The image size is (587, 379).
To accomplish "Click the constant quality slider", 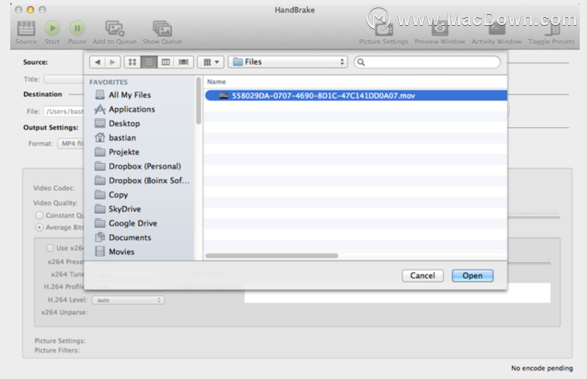I will tap(533, 216).
